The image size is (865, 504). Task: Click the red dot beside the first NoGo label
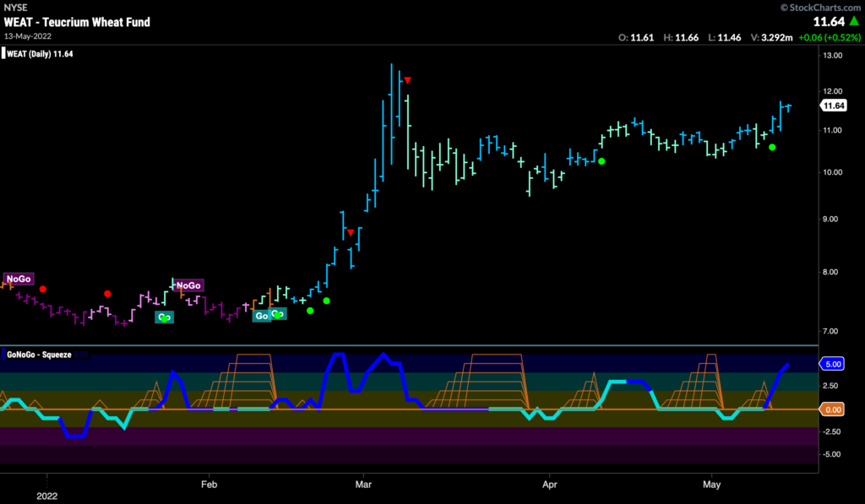point(43,289)
